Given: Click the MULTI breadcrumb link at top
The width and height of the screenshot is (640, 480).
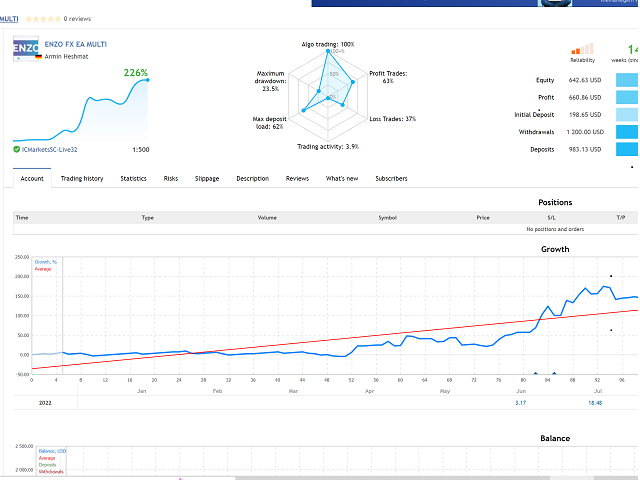Looking at the screenshot, I should [9, 19].
